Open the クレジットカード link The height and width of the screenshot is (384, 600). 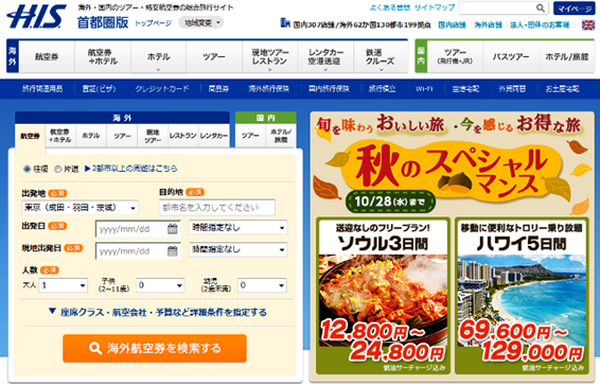162,89
